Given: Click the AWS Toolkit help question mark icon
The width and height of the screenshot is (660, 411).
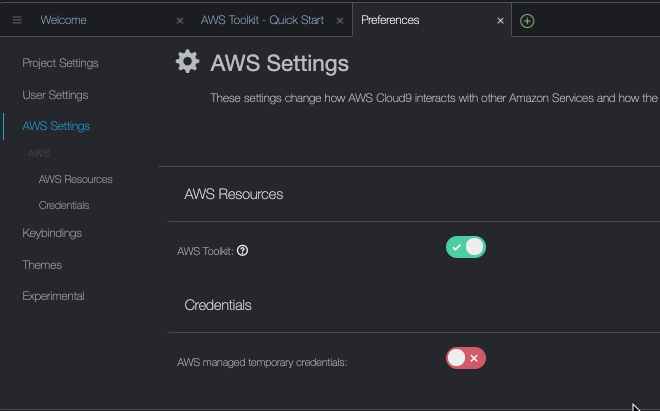Looking at the screenshot, I should (x=242, y=251).
